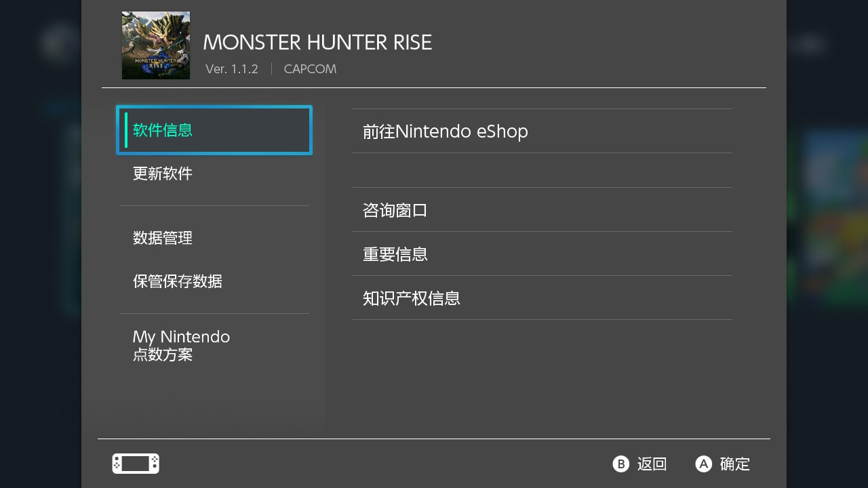Click the Monster Hunter Rise game cover icon

coord(156,45)
